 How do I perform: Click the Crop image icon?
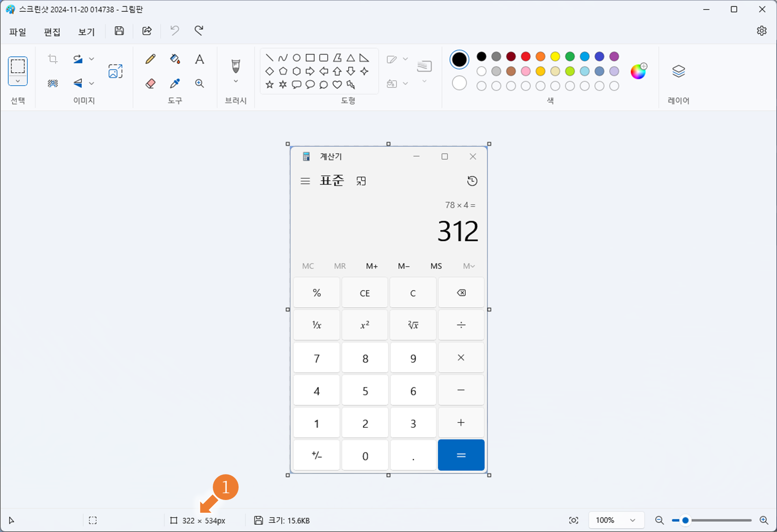tap(53, 59)
